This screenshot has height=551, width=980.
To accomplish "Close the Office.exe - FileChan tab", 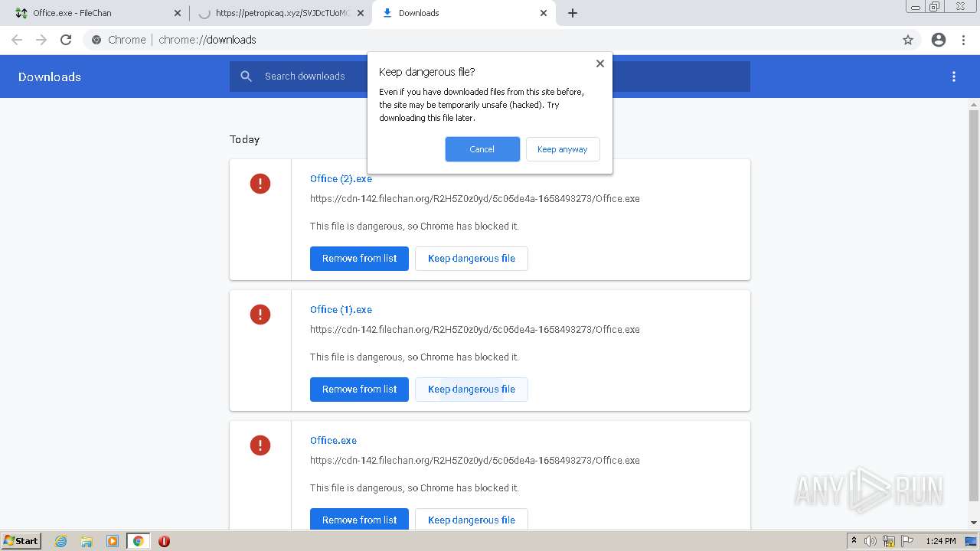I will (x=178, y=13).
